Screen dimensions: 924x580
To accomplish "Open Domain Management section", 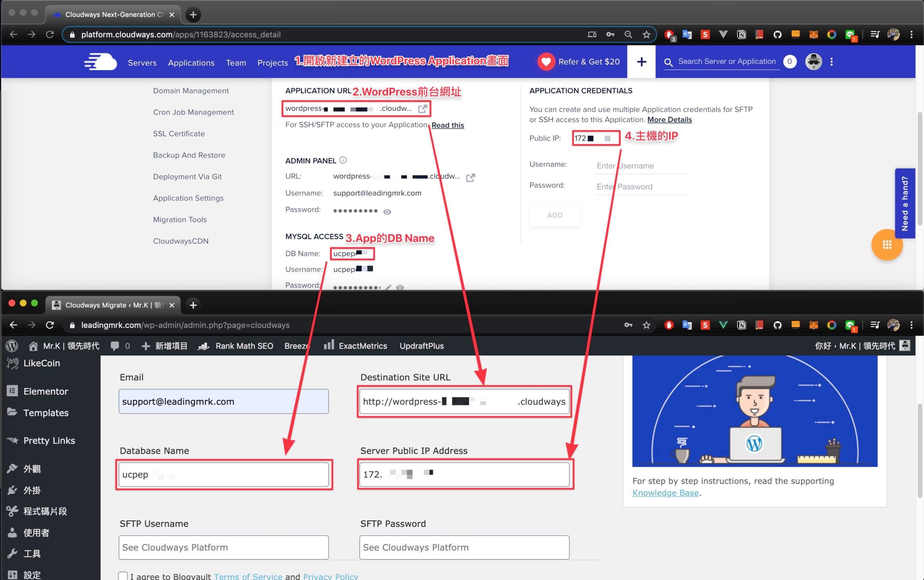I will [x=191, y=91].
